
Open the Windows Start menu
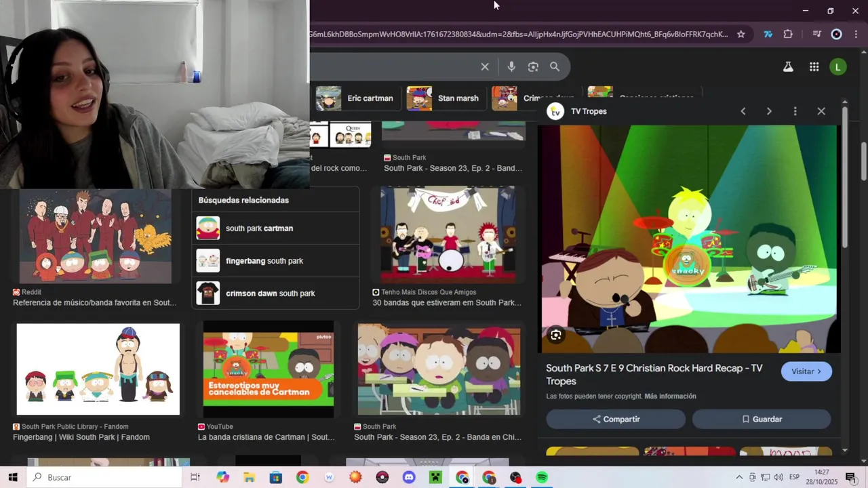[x=13, y=477]
